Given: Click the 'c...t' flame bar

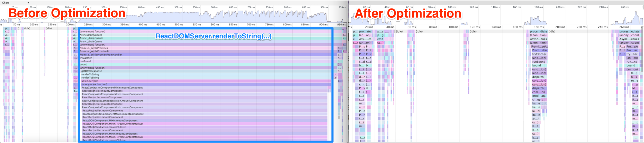Looking at the screenshot, I should coord(362,84).
